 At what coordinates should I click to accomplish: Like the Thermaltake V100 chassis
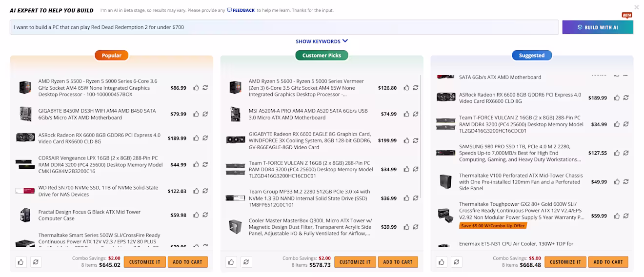[x=617, y=182]
